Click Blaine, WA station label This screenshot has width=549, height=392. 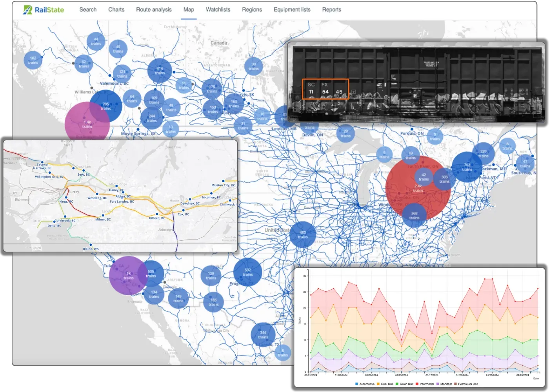click(91, 249)
